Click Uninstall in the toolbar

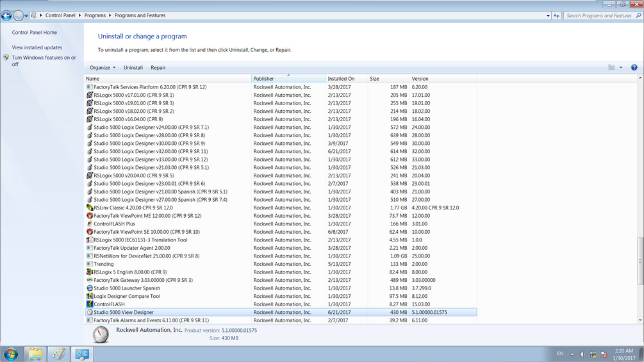point(133,68)
